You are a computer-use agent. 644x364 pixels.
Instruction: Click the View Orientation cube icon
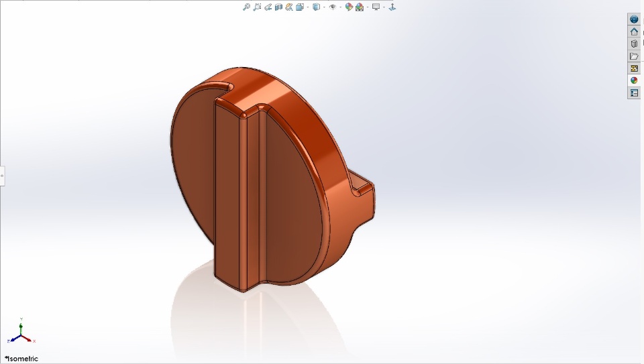300,7
